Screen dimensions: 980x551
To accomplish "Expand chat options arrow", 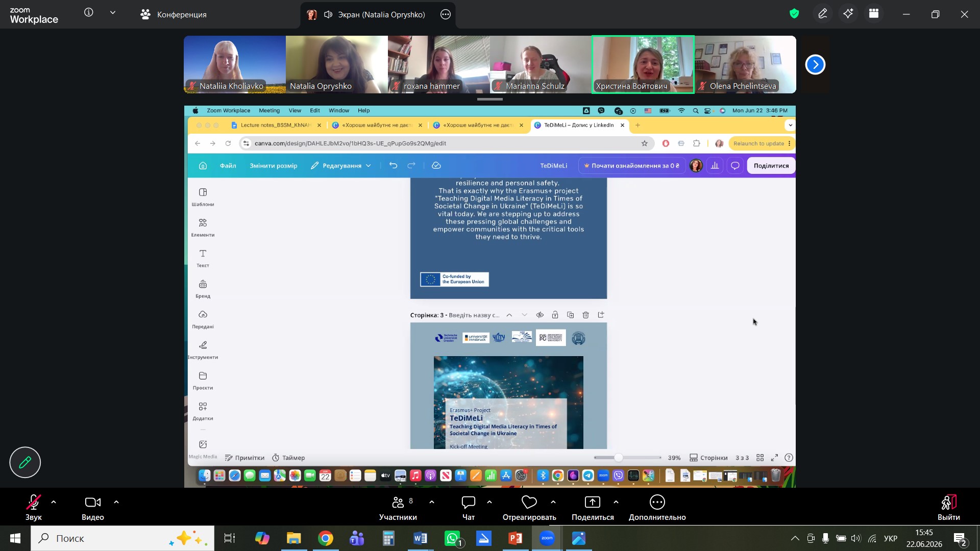I will pos(489,502).
